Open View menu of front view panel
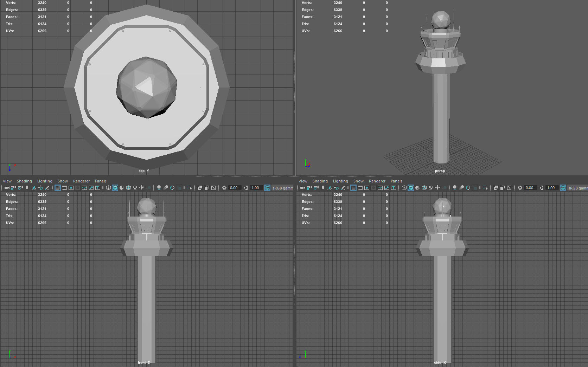The width and height of the screenshot is (588, 367). tap(7, 181)
